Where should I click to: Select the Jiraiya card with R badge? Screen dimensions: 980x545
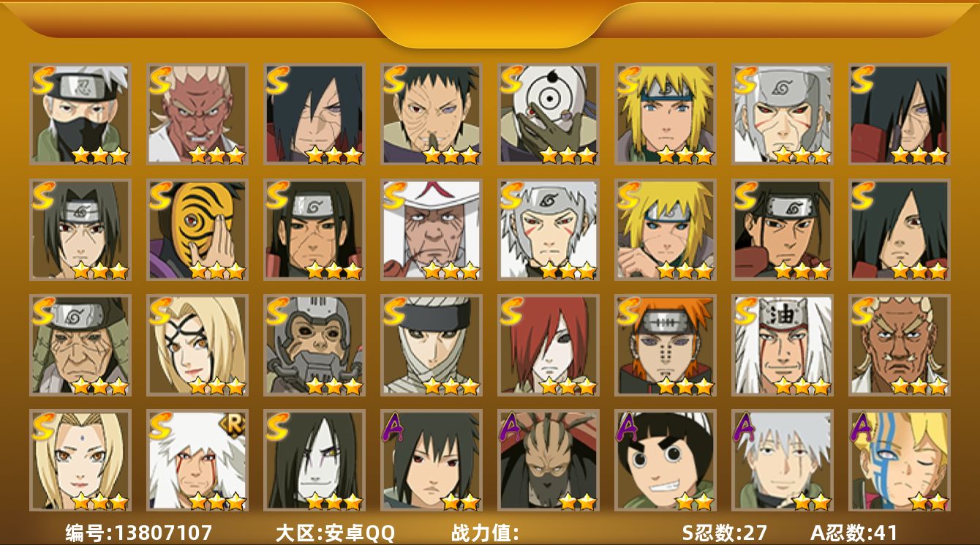(197, 461)
